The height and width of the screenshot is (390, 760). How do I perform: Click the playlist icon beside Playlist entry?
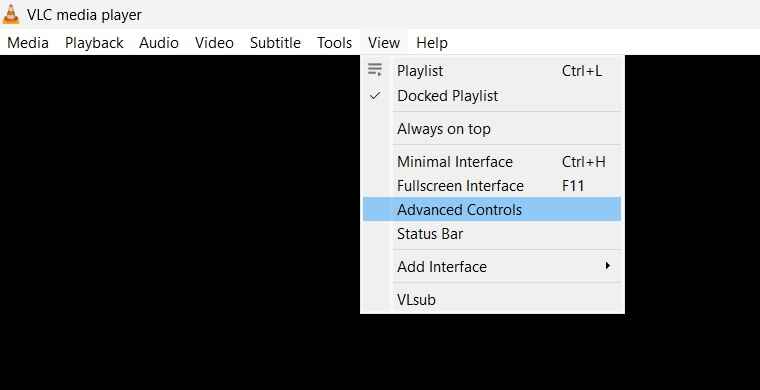coord(375,70)
